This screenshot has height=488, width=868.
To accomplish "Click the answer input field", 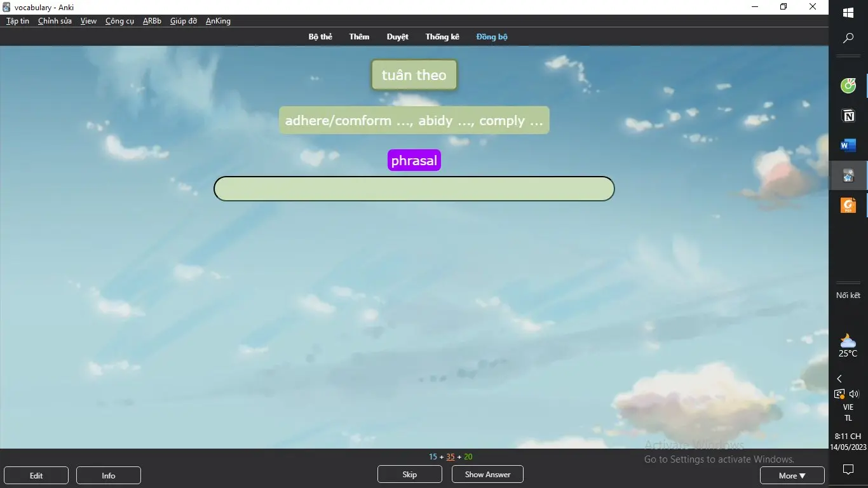I will coord(414,189).
